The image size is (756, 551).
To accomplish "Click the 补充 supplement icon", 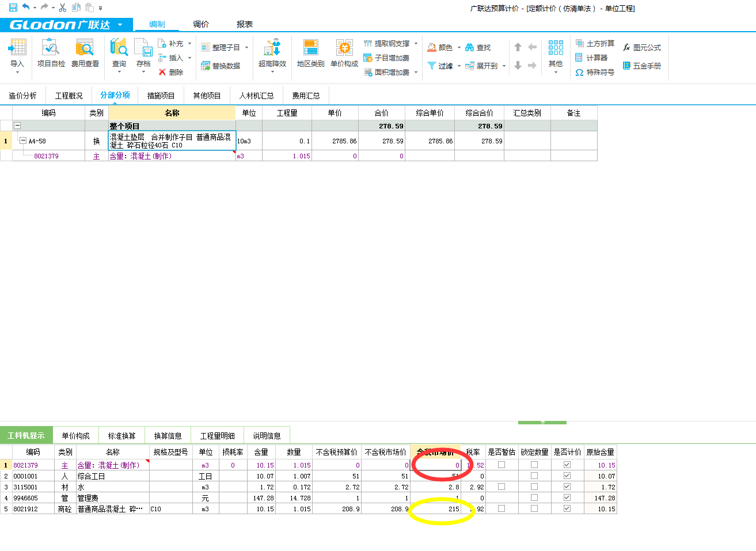I will point(162,44).
